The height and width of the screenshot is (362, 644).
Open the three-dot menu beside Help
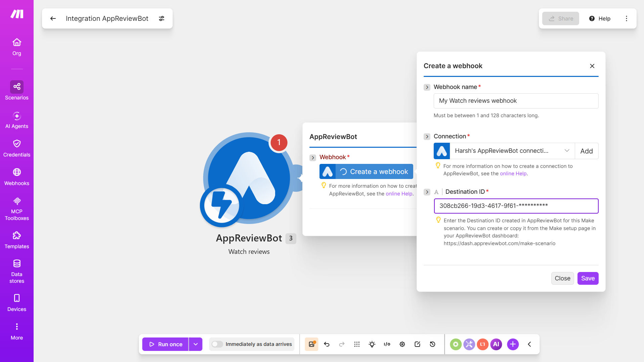point(626,18)
